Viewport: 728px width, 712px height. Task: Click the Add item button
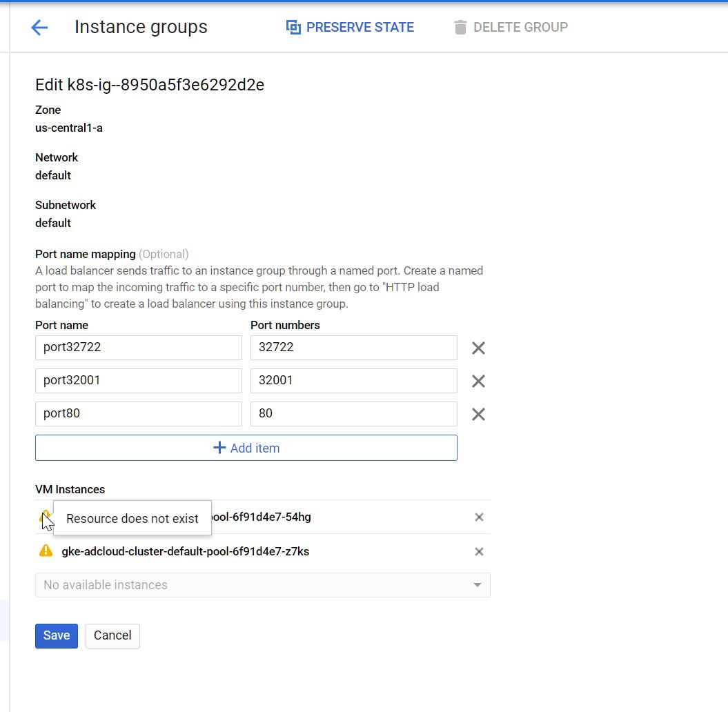(246, 448)
